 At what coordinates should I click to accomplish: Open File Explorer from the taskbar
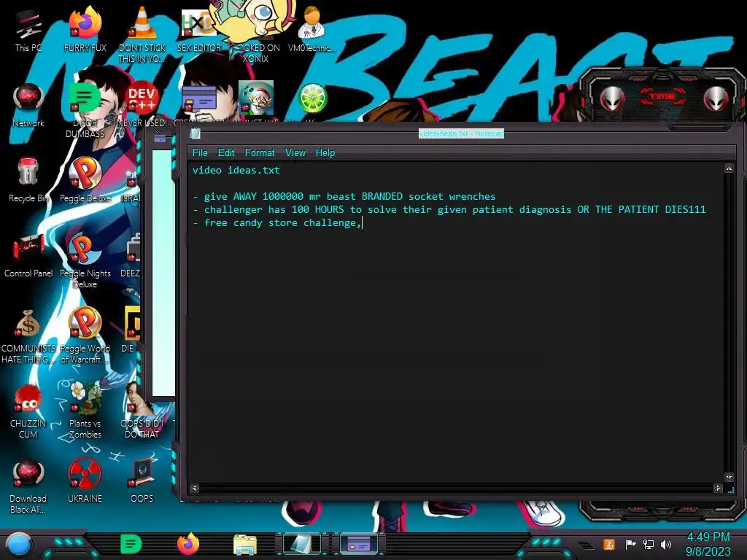click(x=245, y=545)
